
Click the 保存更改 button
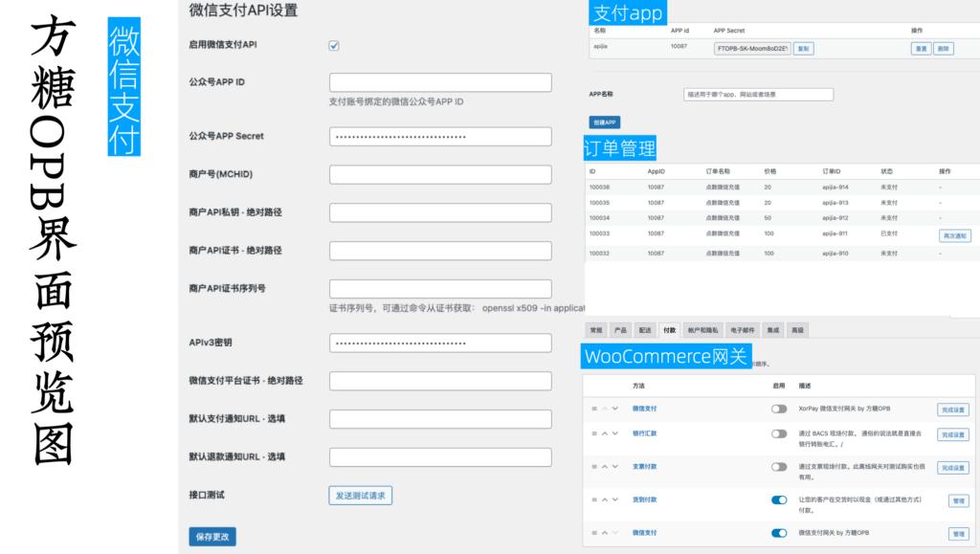click(212, 536)
